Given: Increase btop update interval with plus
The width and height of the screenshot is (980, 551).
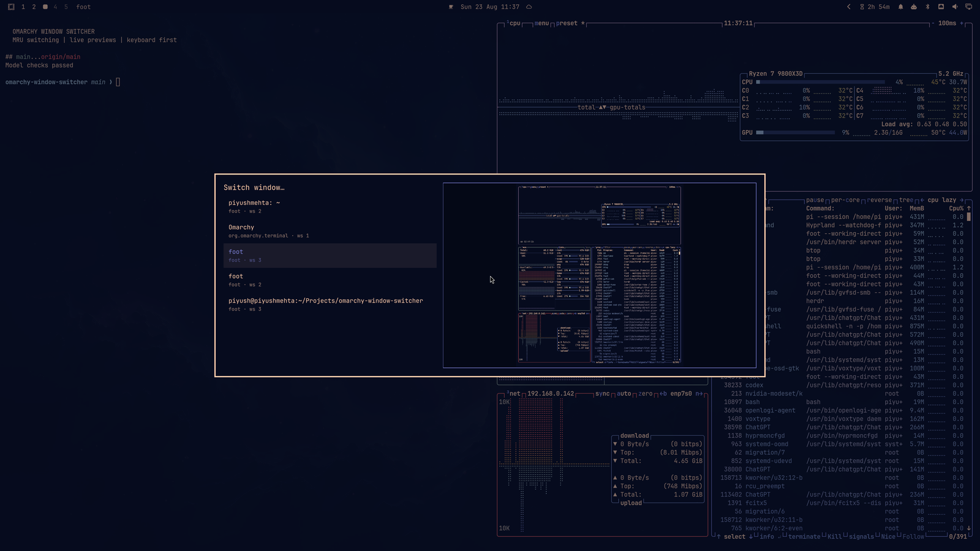Looking at the screenshot, I should pos(962,23).
